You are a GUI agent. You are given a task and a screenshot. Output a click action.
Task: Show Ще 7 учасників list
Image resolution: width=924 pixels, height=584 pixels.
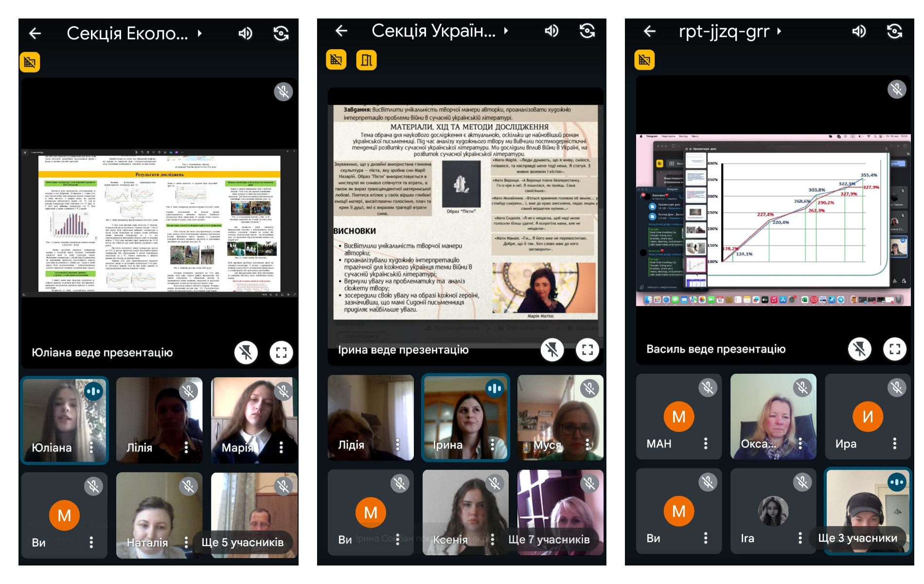tap(549, 539)
